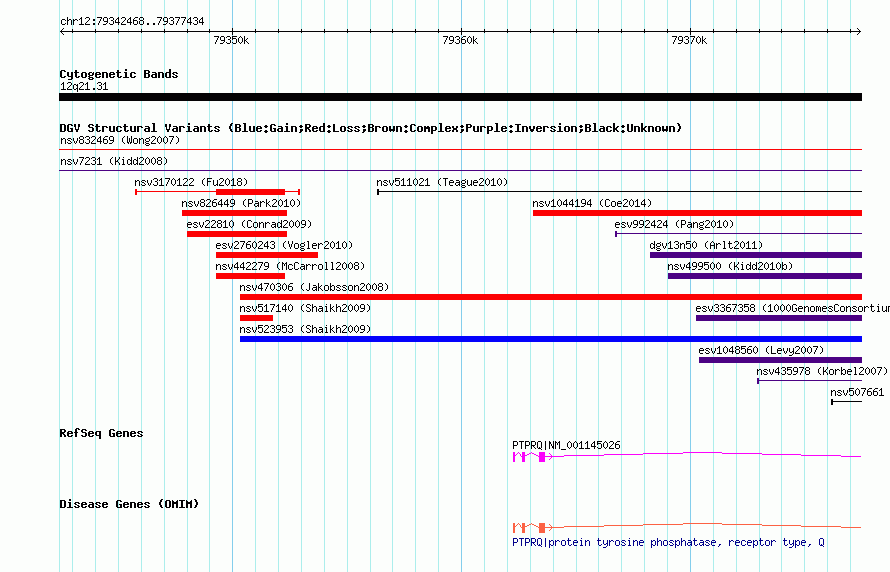The image size is (890, 572).
Task: Click the short black line of nsv507661
Action: (847, 402)
